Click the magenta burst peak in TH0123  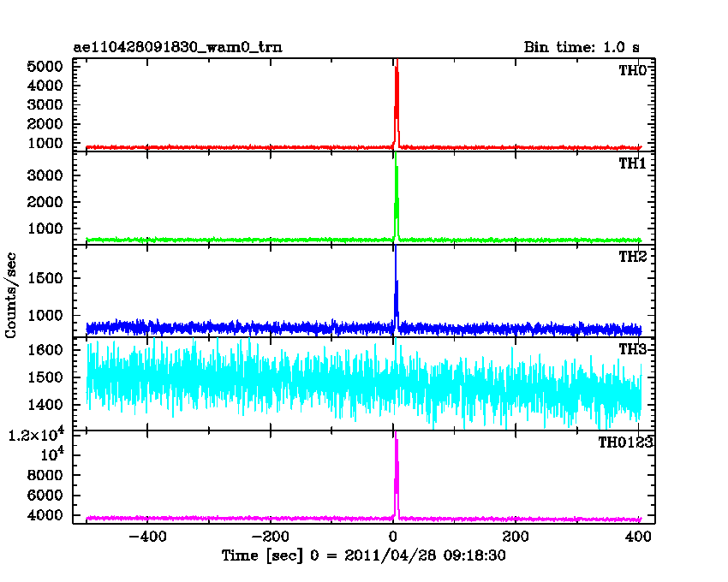tap(396, 473)
